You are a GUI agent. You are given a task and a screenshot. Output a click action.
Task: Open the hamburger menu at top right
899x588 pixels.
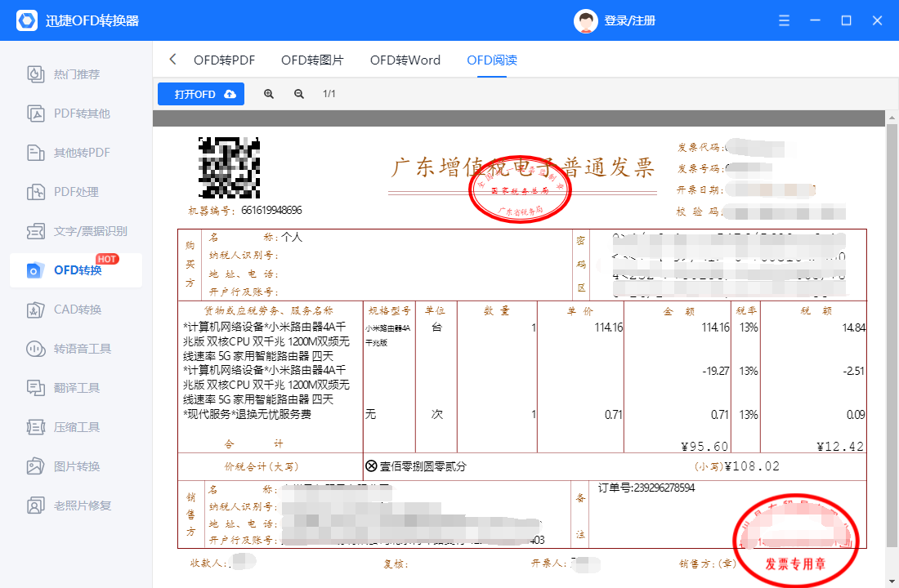pyautogui.click(x=783, y=20)
